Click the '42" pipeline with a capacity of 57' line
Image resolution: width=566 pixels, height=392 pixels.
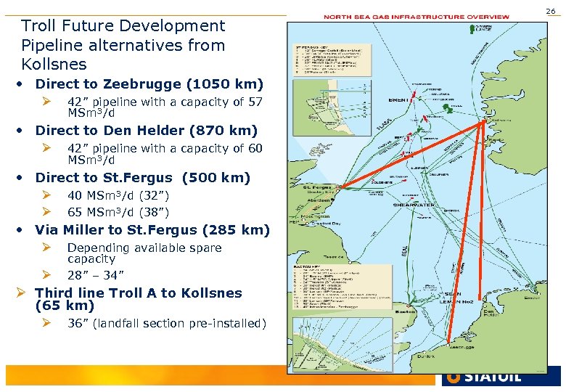(x=165, y=102)
